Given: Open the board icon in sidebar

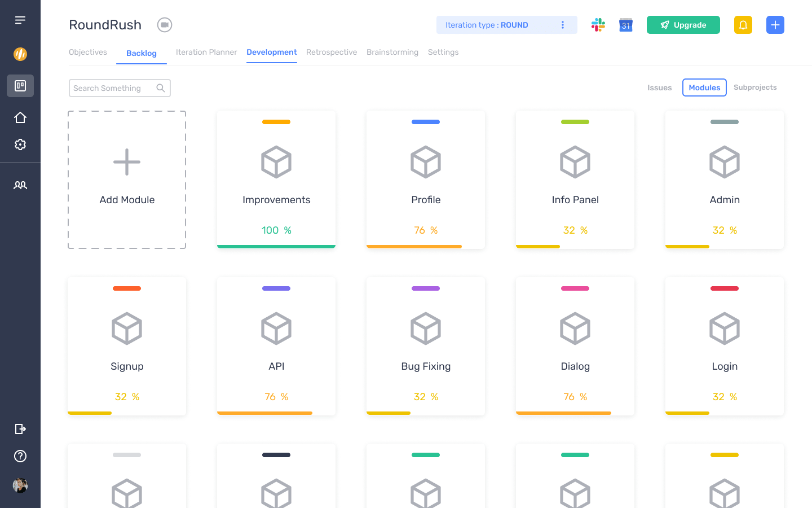Looking at the screenshot, I should pos(20,86).
